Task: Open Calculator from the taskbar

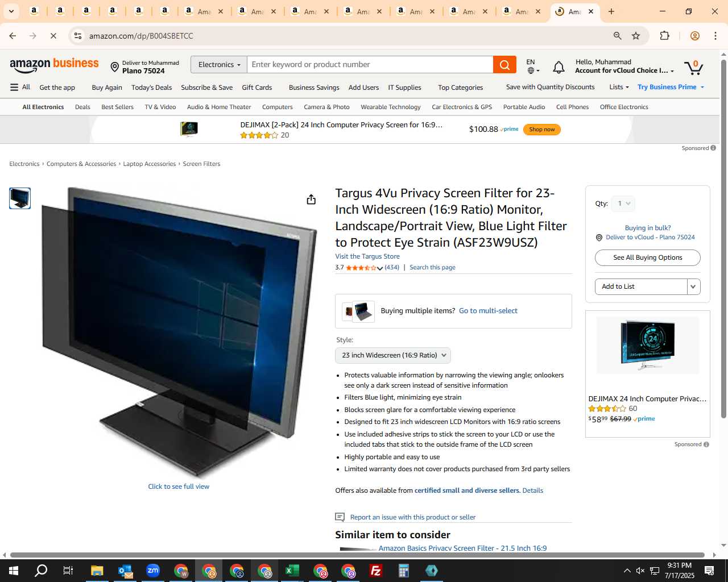Action: (403, 571)
